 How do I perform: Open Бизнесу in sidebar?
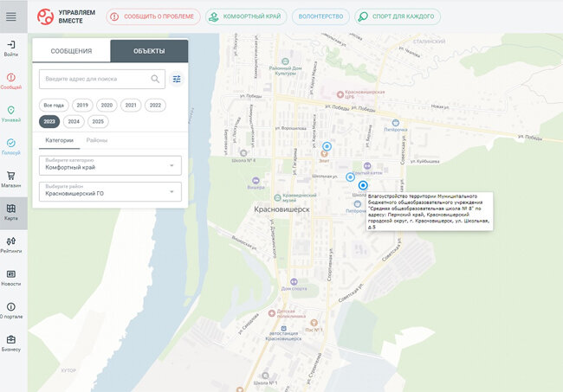[x=11, y=344]
